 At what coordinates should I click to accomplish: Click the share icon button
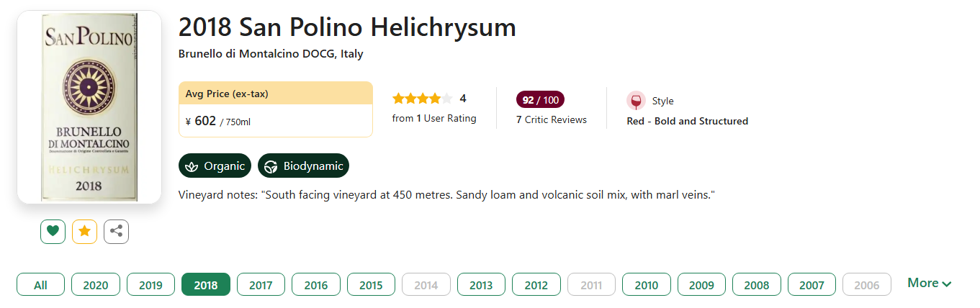(x=116, y=231)
